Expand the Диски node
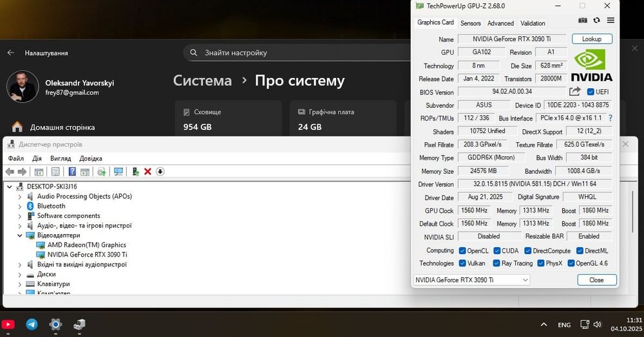Screen dimensions: 644x337 [20, 274]
